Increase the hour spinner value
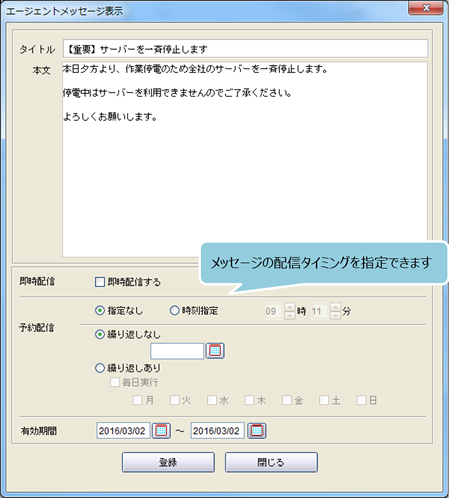The width and height of the screenshot is (450, 498). point(290,307)
